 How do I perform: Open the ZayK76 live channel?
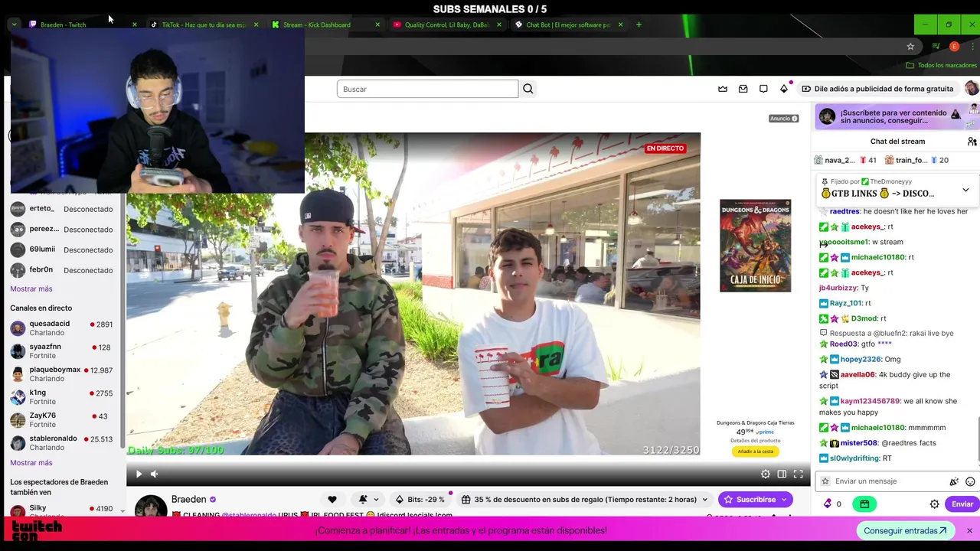(x=61, y=420)
